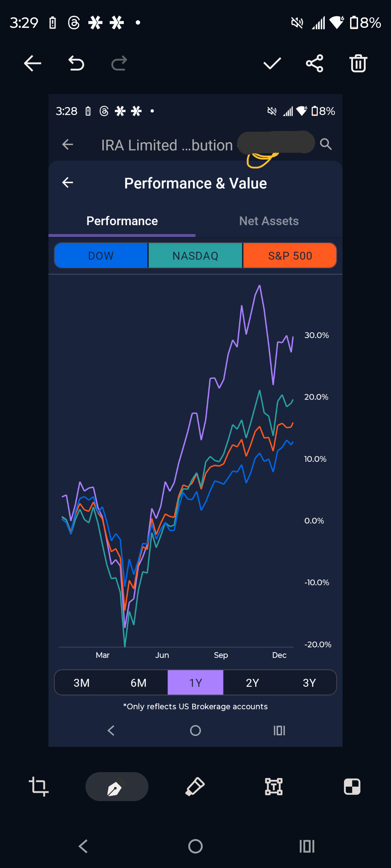Undo the last drawing stroke

(x=76, y=64)
